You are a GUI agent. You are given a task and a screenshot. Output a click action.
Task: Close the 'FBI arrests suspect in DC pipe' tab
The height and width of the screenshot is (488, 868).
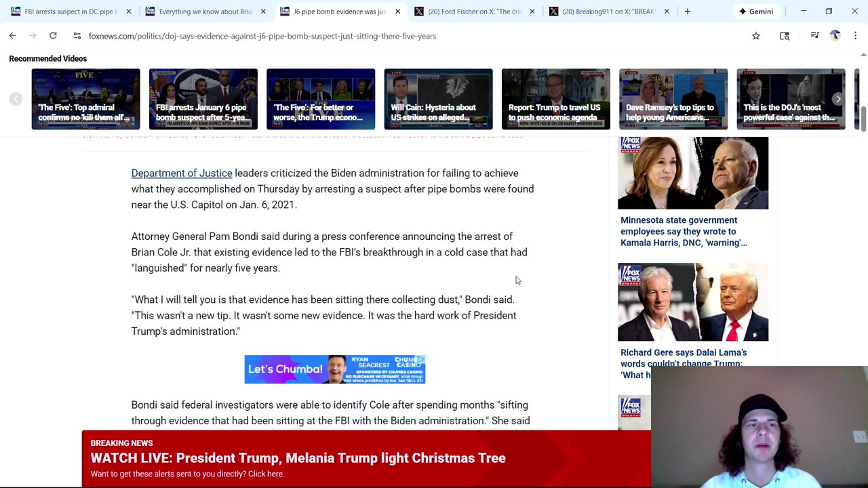pos(129,12)
